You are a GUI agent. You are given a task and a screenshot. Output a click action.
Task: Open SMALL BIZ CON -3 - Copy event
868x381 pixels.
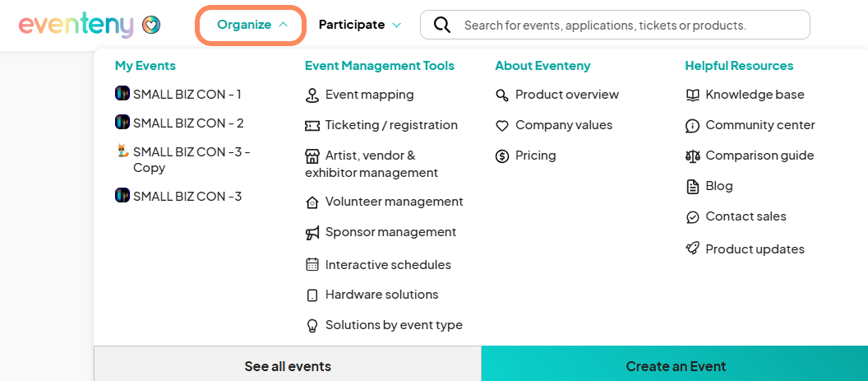pos(192,160)
